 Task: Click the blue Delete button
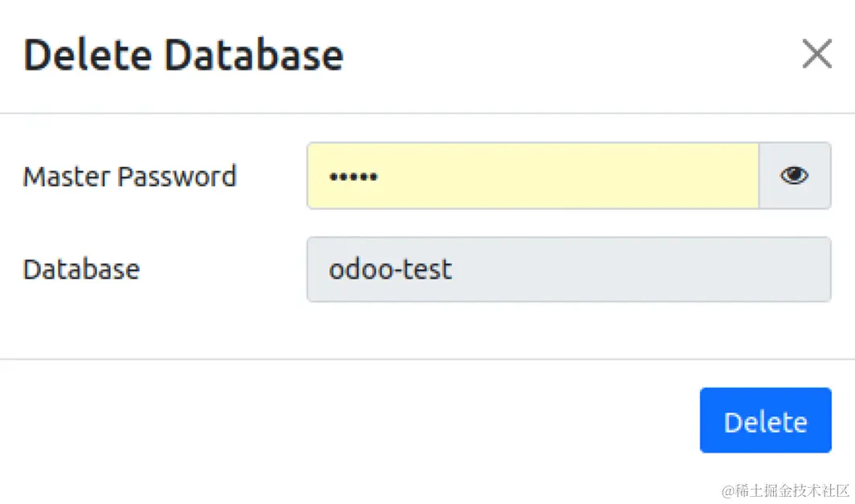pyautogui.click(x=765, y=421)
